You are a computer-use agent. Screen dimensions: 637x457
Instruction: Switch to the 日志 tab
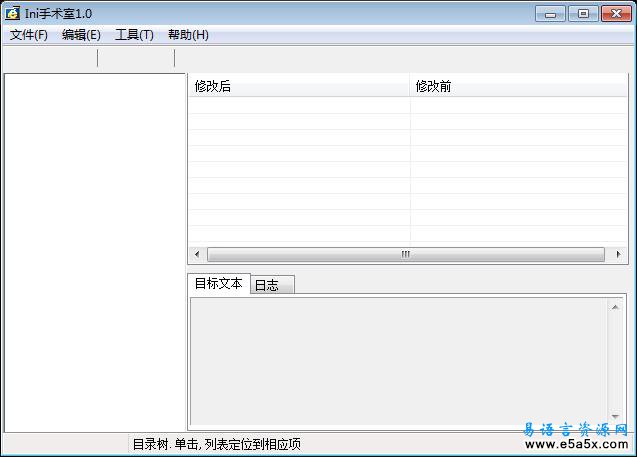[272, 285]
